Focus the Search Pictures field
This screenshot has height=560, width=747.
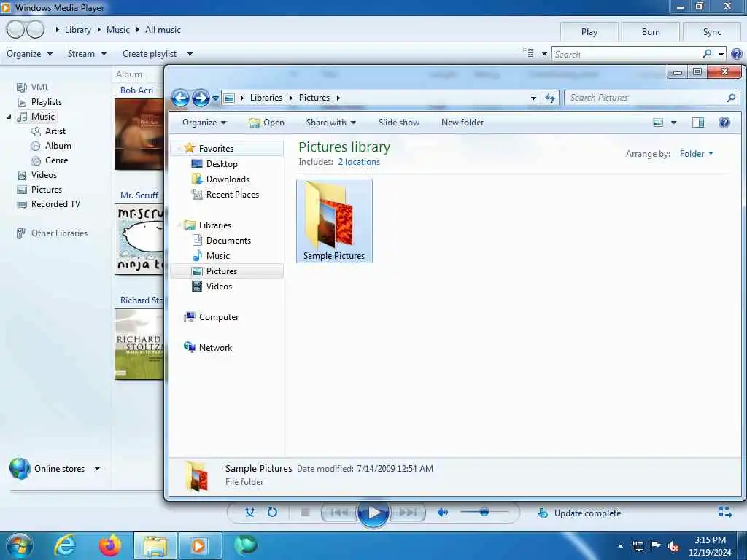point(651,98)
